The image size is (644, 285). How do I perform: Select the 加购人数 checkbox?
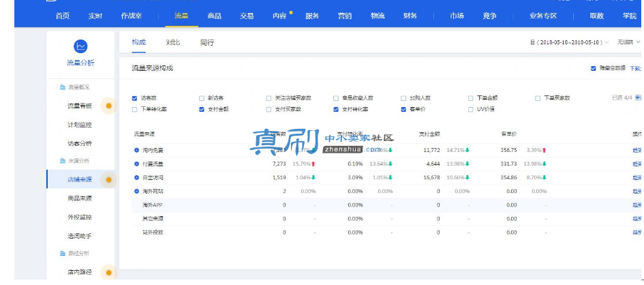[x=403, y=98]
